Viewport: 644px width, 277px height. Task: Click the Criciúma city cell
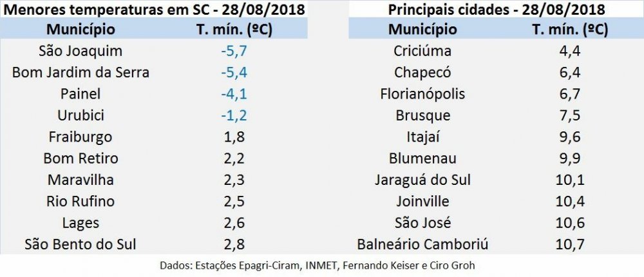[422, 51]
